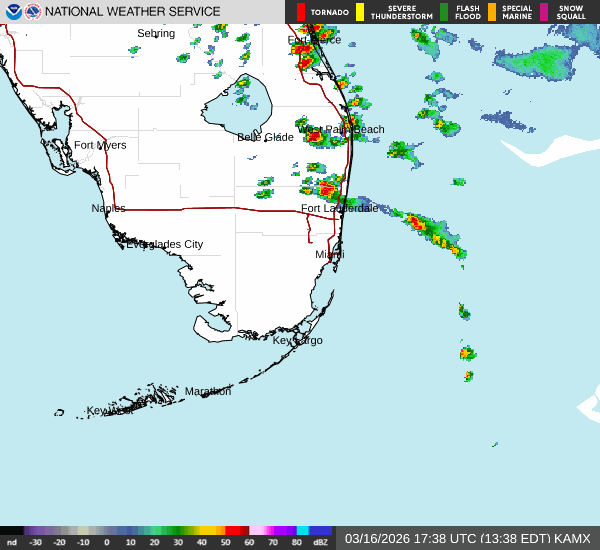Viewport: 600px width, 550px height.
Task: Click the Key Largo label
Action: pyautogui.click(x=298, y=340)
